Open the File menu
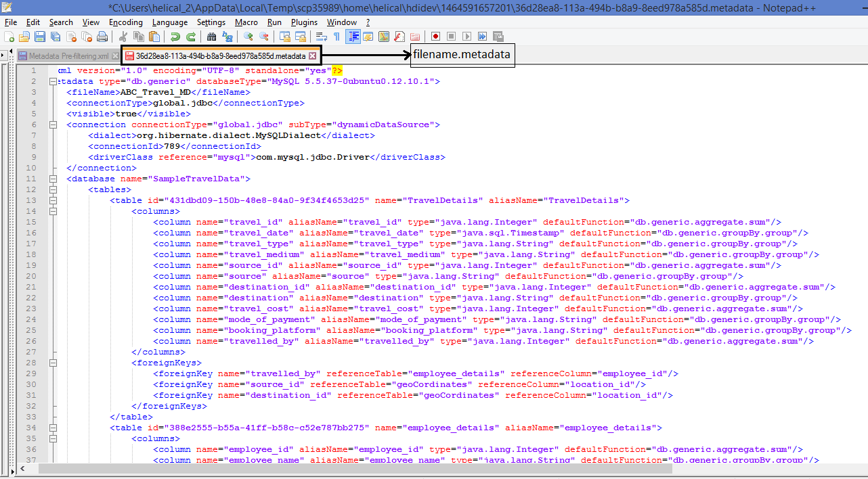The width and height of the screenshot is (868, 479). 11,22
